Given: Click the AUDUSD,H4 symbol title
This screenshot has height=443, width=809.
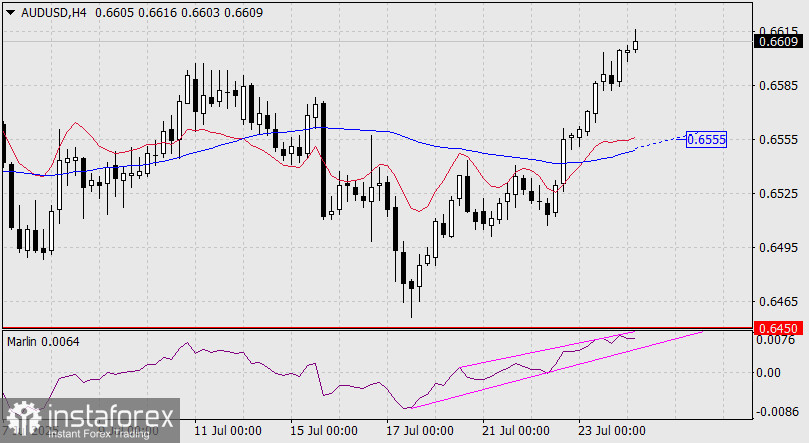Looking at the screenshot, I should (54, 13).
